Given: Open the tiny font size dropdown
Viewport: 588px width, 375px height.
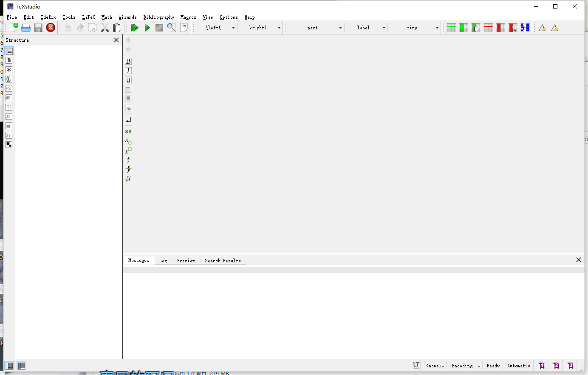Looking at the screenshot, I should (x=415, y=28).
